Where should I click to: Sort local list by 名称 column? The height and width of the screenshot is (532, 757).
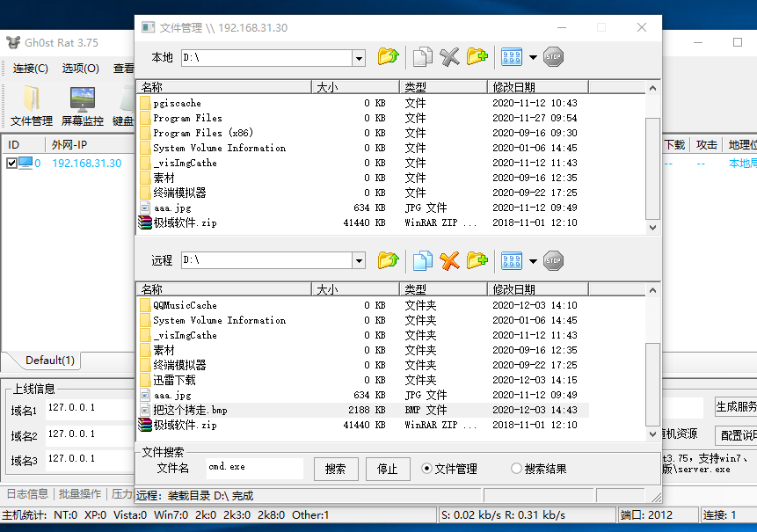click(224, 87)
